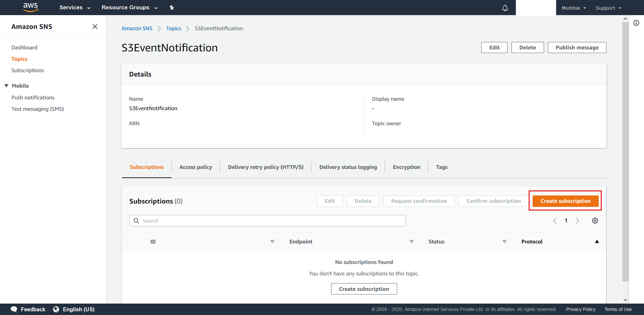The image size is (644, 315).
Task: Change language from English (US)
Action: (78, 309)
